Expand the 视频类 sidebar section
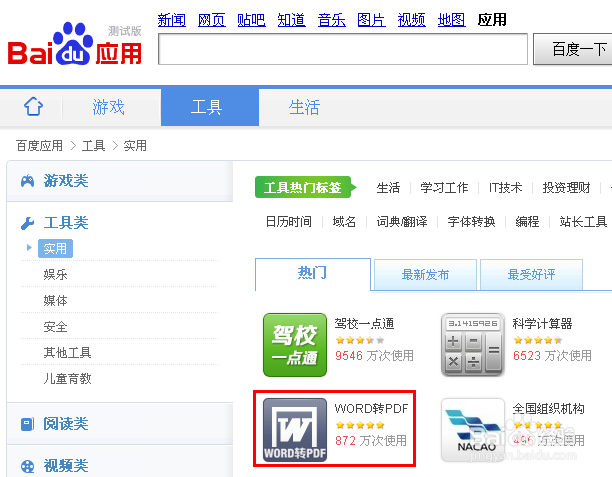 coord(119,465)
